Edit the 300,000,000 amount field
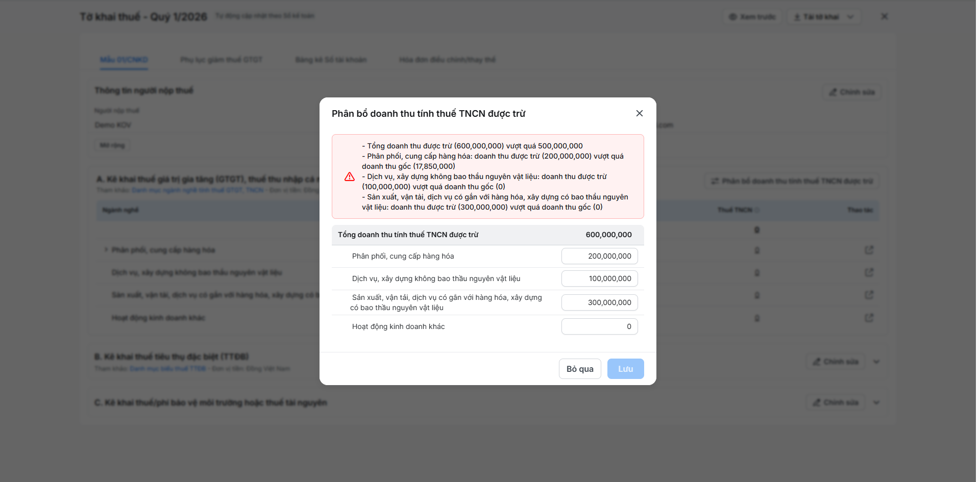980x482 pixels. point(599,302)
